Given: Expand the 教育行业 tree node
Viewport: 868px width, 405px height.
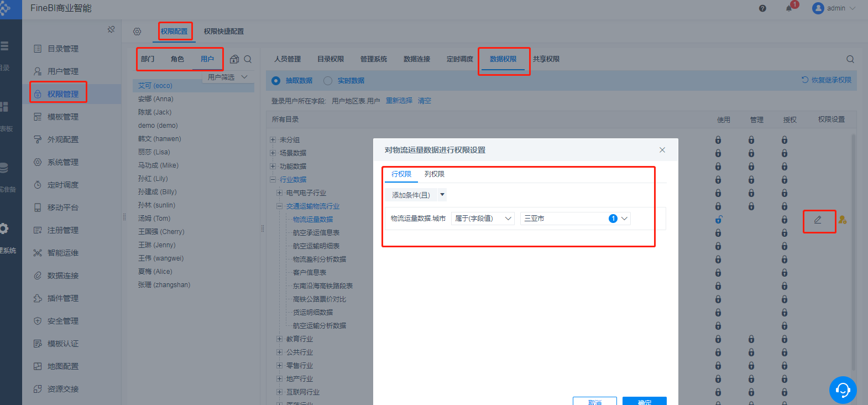Looking at the screenshot, I should pos(279,339).
